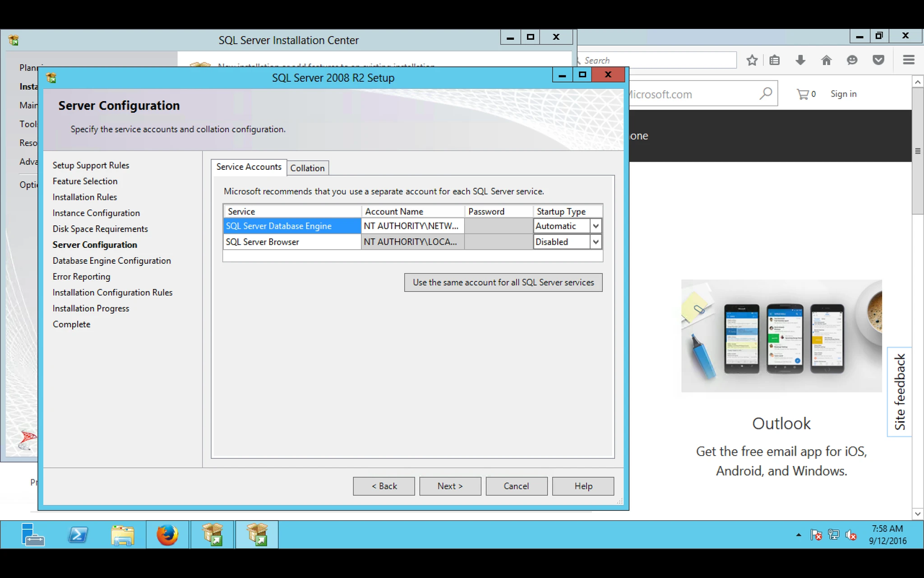Click the Firefox bookmark star icon
Viewport: 924px width, 578px height.
(x=752, y=60)
